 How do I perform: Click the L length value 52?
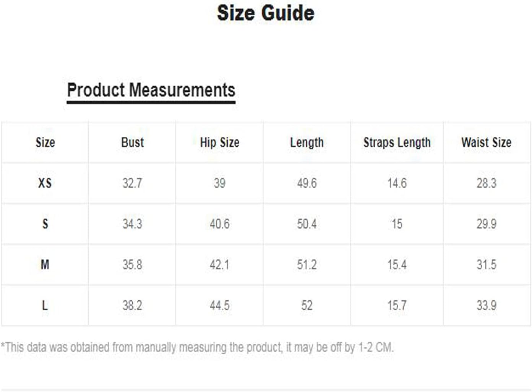pos(307,305)
